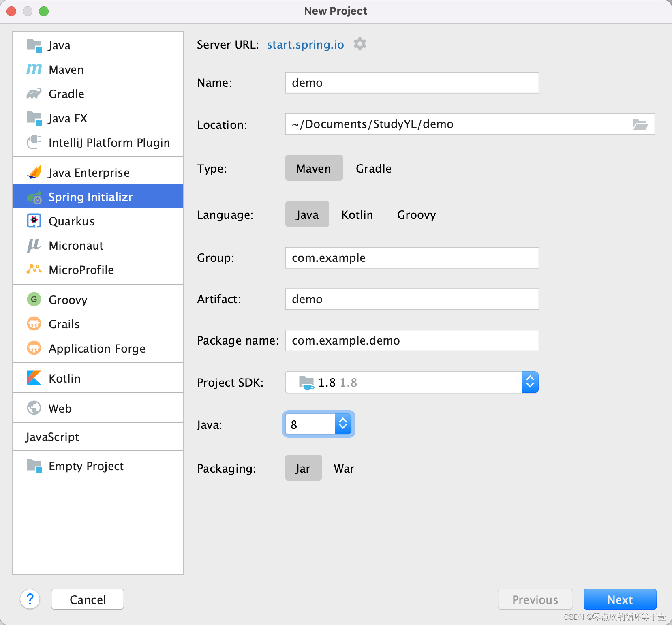Image resolution: width=672 pixels, height=625 pixels.
Task: Select Application Forge in the list
Action: 98,349
